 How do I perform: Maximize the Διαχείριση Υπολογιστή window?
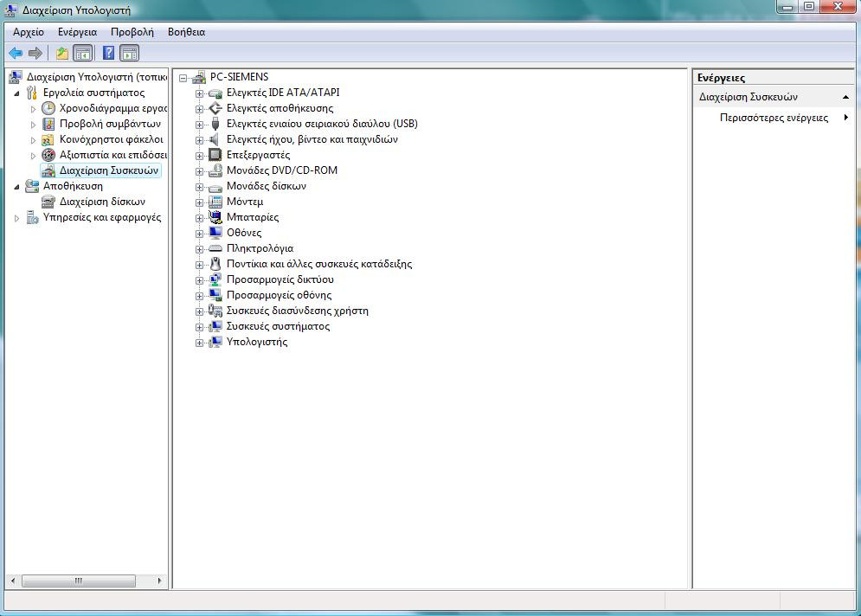tap(809, 7)
